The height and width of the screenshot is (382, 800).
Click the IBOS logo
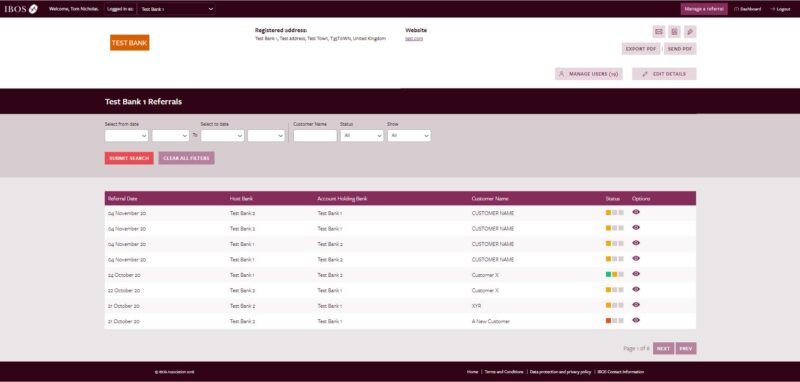pyautogui.click(x=21, y=9)
